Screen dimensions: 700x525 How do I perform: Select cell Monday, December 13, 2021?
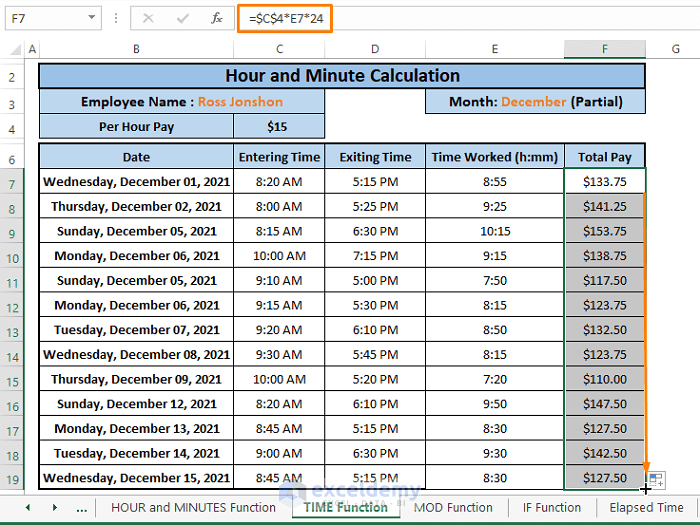(136, 429)
